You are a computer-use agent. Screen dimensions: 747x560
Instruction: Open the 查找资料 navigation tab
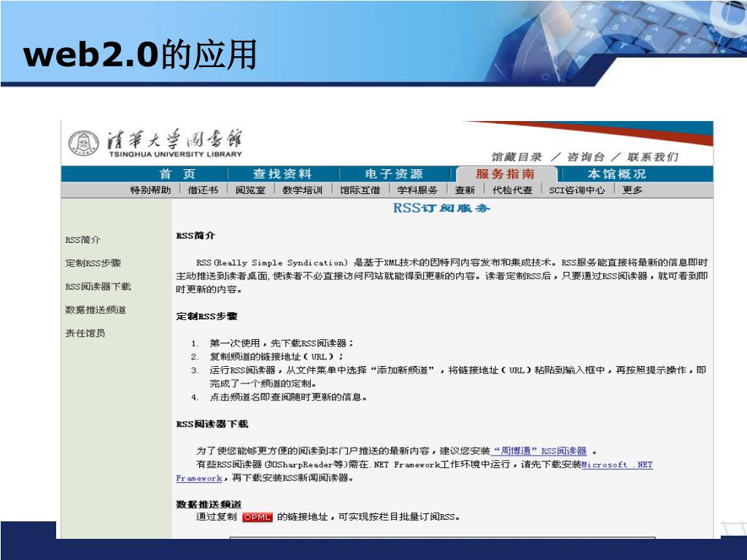pos(282,174)
